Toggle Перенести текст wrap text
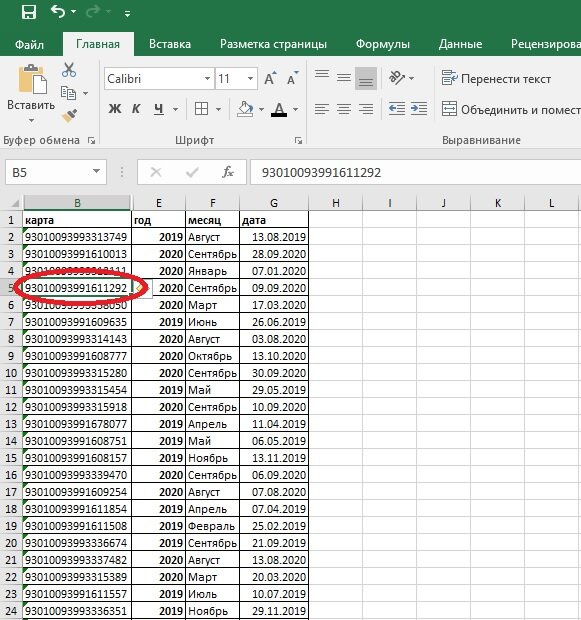 tap(496, 79)
